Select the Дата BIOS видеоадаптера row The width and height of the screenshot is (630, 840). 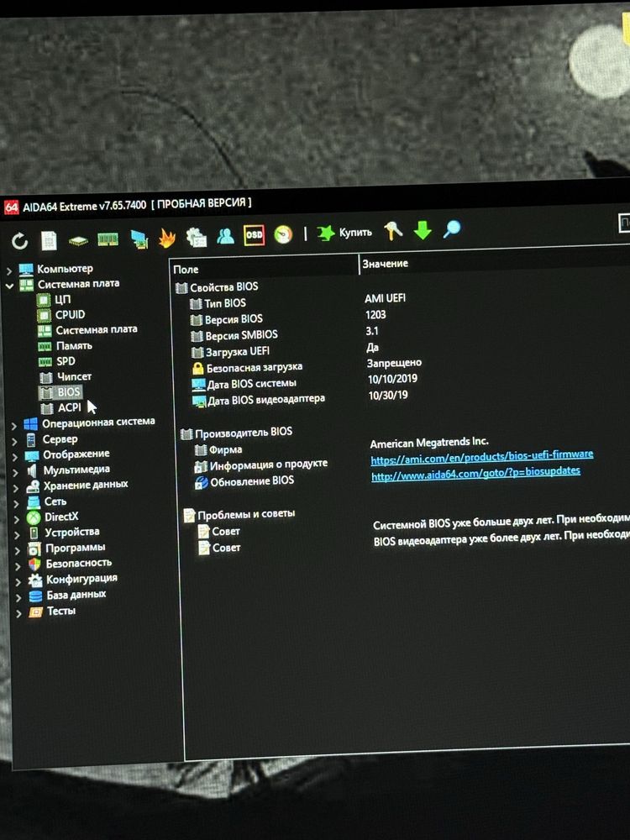tap(258, 400)
